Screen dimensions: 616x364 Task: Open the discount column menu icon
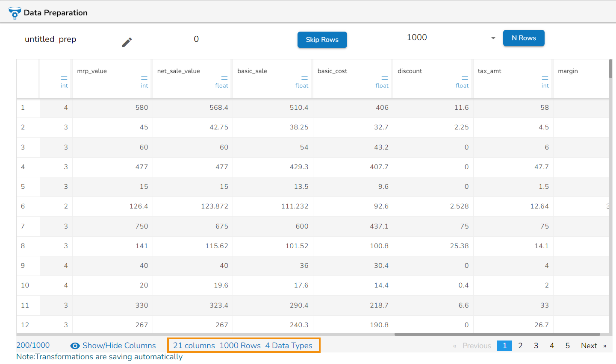(465, 78)
